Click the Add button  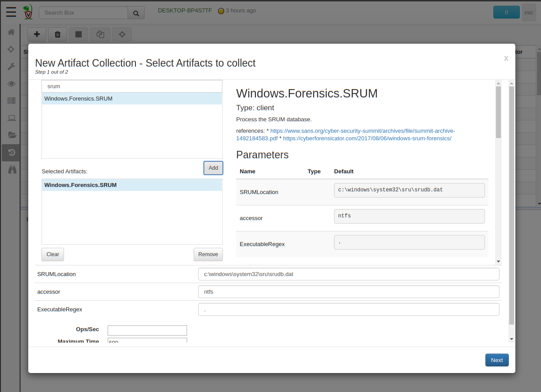pyautogui.click(x=213, y=168)
